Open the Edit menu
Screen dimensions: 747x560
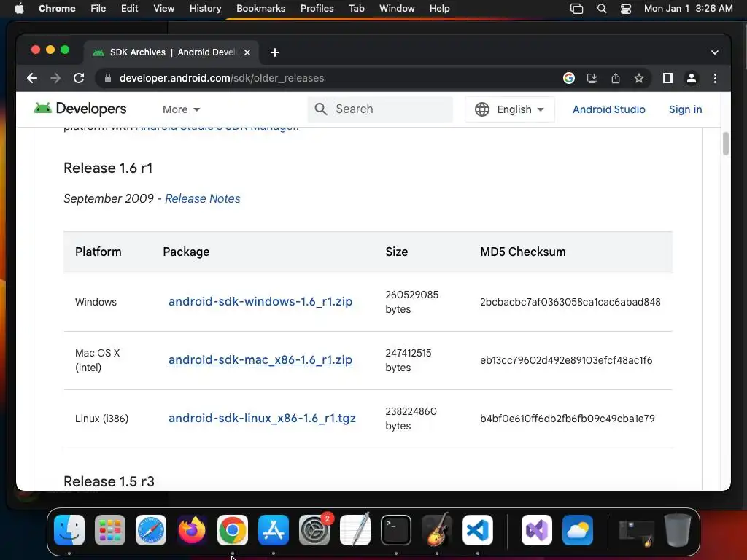[129, 9]
